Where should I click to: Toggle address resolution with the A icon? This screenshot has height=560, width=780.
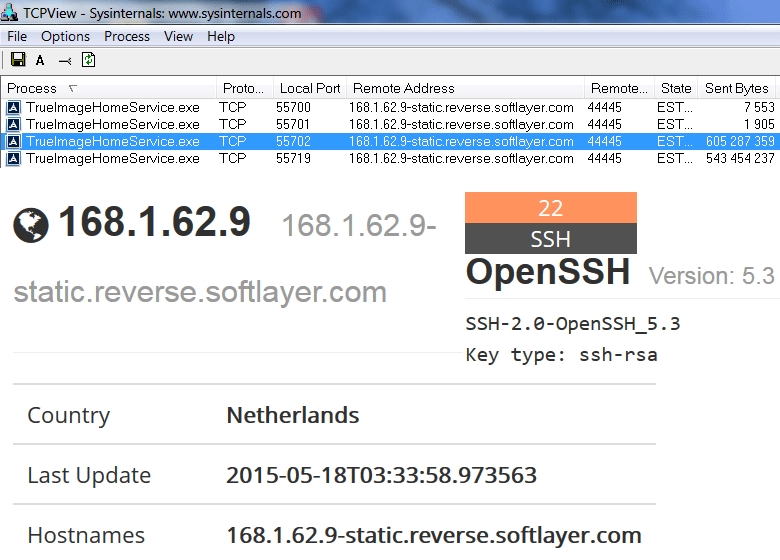click(x=40, y=60)
